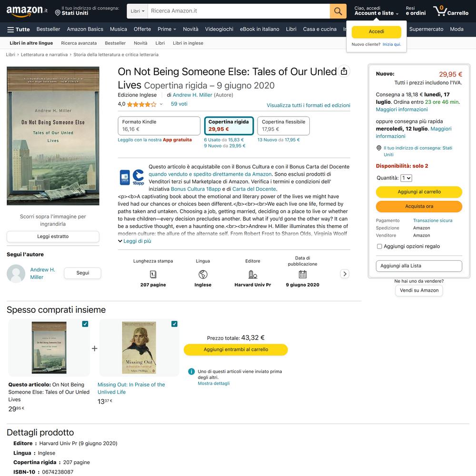Open the Quantità dropdown
Screen dimensions: 476x476
[406, 178]
